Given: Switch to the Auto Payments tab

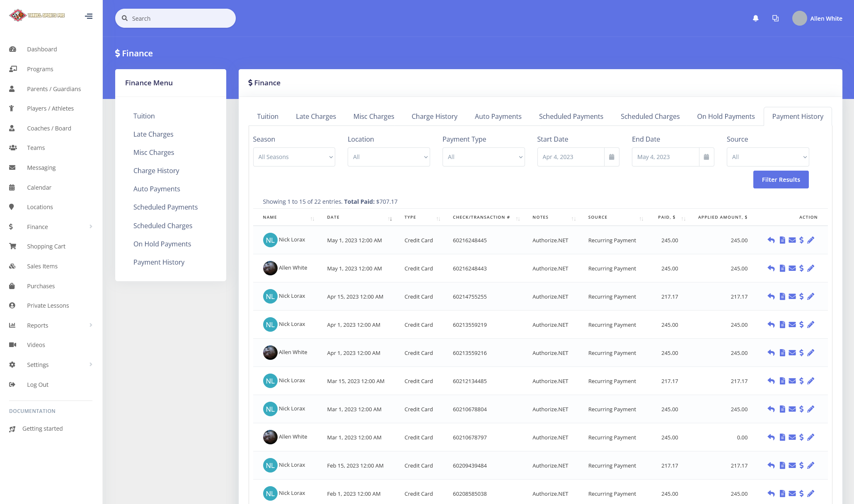Looking at the screenshot, I should pyautogui.click(x=498, y=116).
